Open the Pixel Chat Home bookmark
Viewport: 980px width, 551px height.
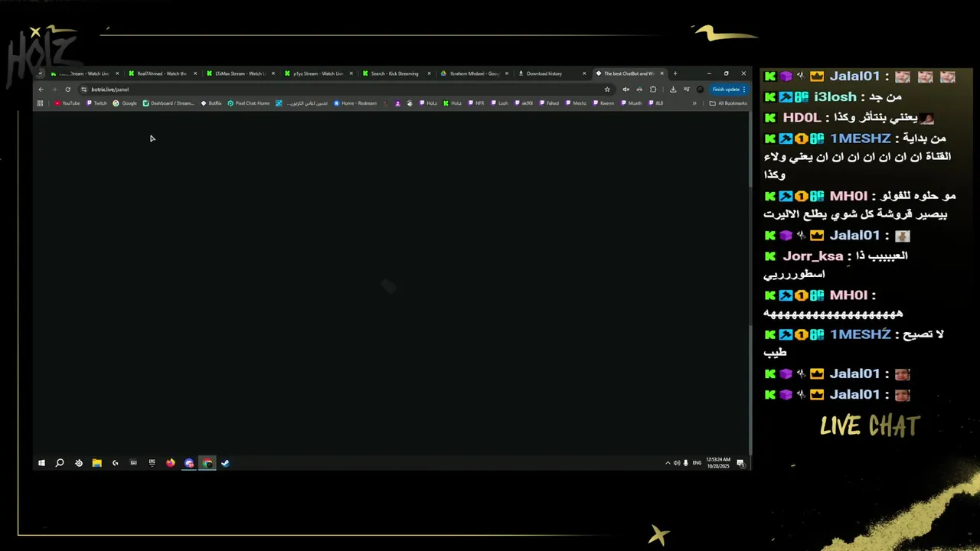click(250, 103)
